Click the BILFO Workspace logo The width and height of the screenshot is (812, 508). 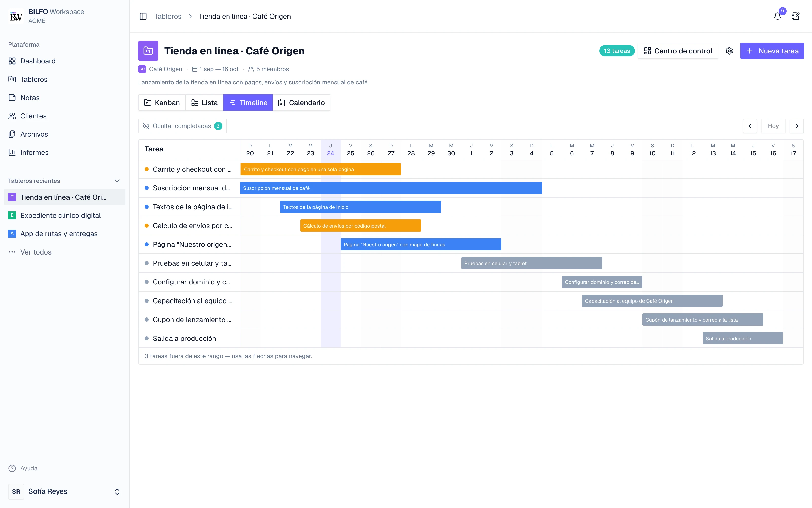tap(16, 16)
